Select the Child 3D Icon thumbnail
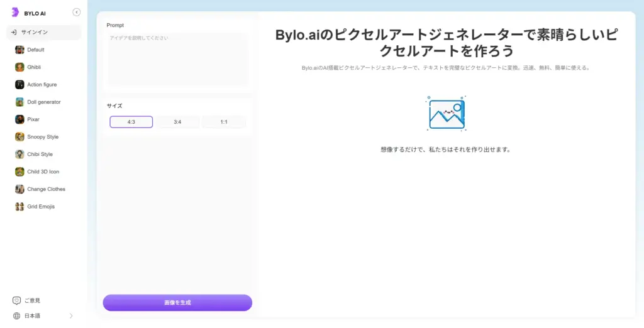 tap(19, 172)
